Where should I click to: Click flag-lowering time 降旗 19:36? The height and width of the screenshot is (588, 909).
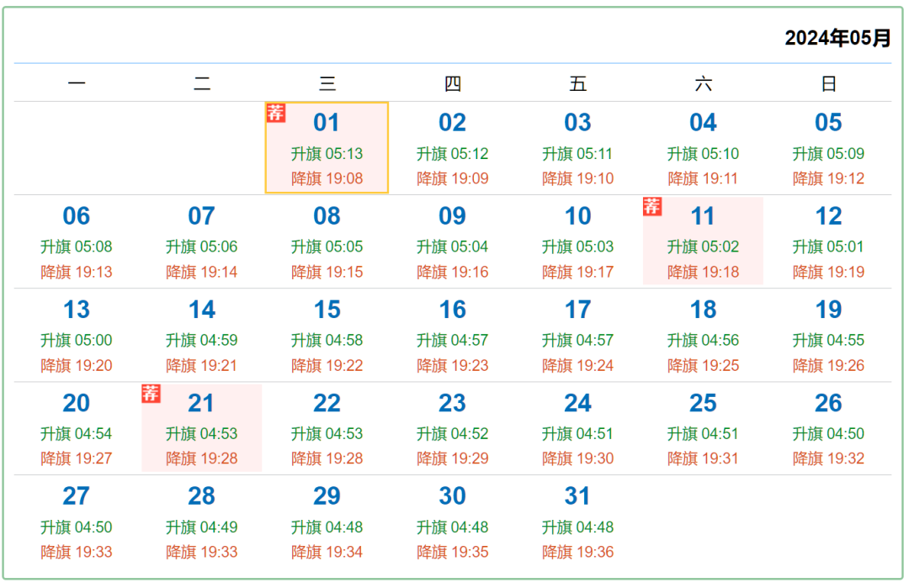click(x=577, y=553)
